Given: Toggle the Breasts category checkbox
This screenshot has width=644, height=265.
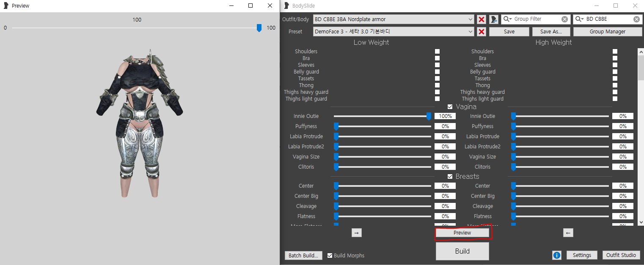Looking at the screenshot, I should click(450, 177).
